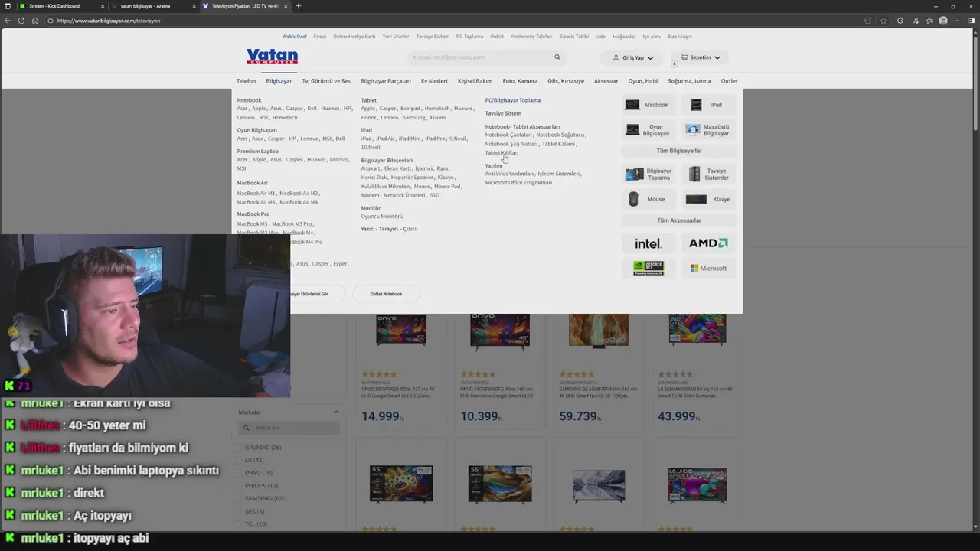980x551 pixels.
Task: Open the LG 43.999 TL TV thumbnail
Action: (x=697, y=329)
